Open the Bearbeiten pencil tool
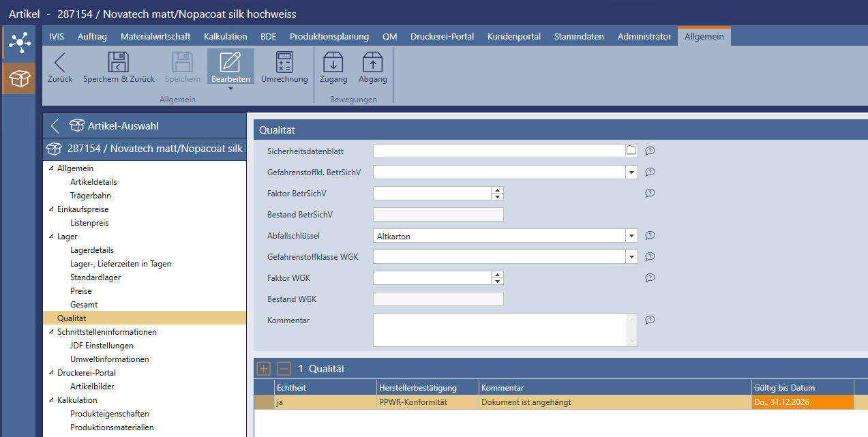Screen dimensions: 868x437 (x=230, y=62)
